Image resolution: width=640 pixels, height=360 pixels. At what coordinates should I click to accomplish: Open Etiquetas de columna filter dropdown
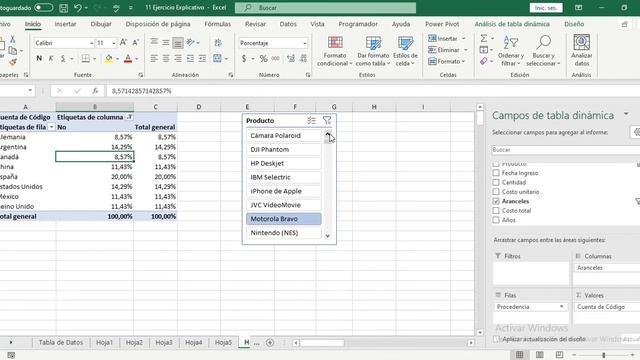[129, 117]
